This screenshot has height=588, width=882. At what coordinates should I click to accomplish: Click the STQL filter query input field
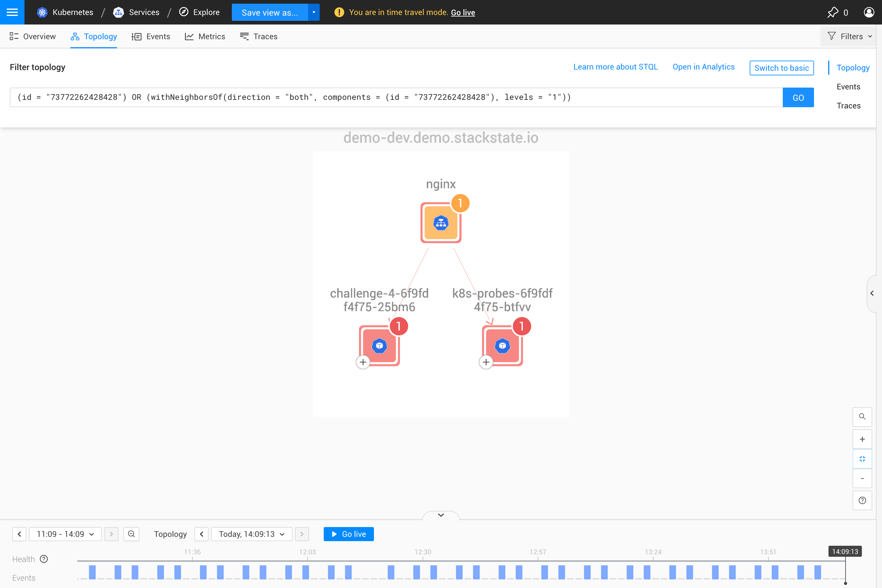tap(375, 97)
